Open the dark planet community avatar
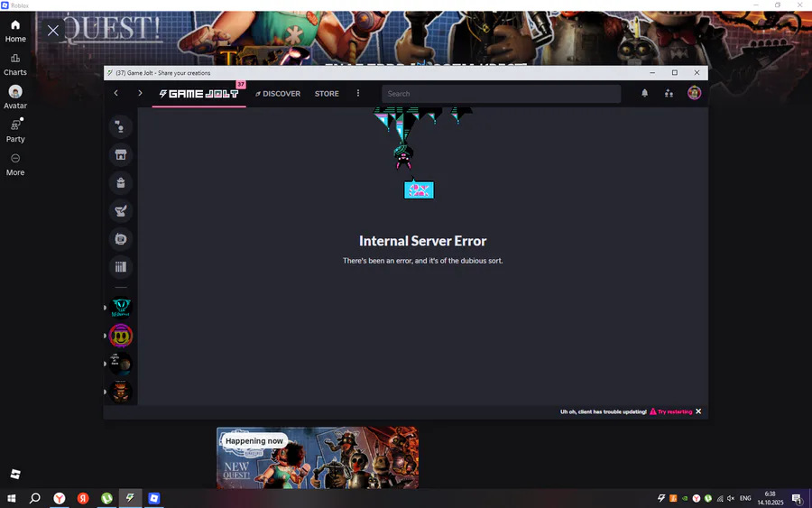Screen dimensions: 812x508 (121, 364)
